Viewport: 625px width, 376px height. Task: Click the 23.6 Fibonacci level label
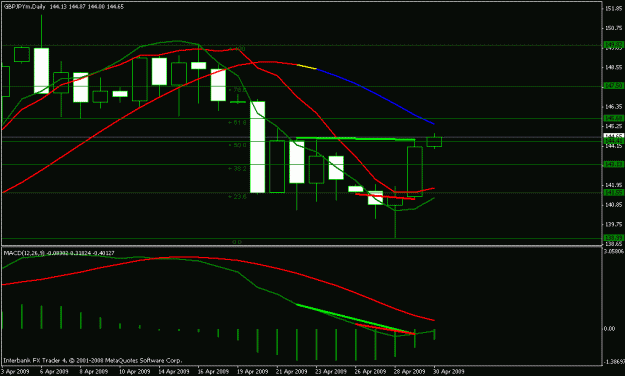(238, 197)
